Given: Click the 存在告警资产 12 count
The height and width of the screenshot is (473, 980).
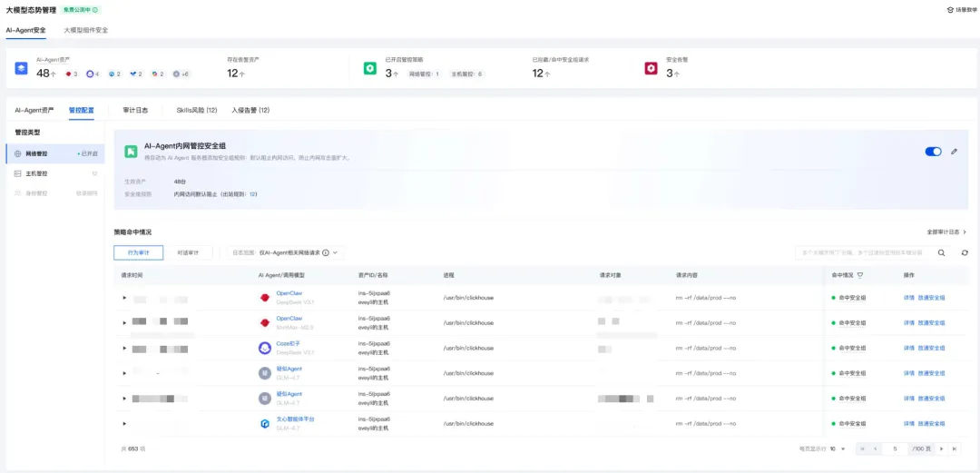Looking at the screenshot, I should [236, 74].
